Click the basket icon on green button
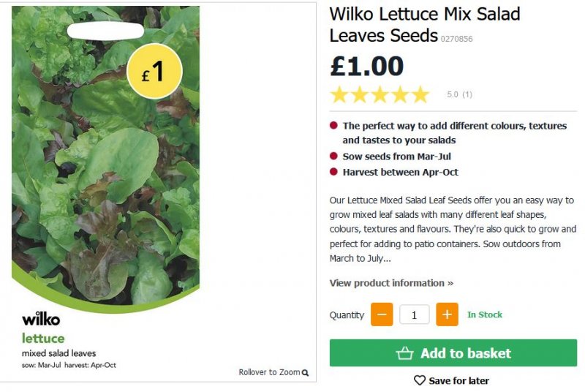 [405, 353]
